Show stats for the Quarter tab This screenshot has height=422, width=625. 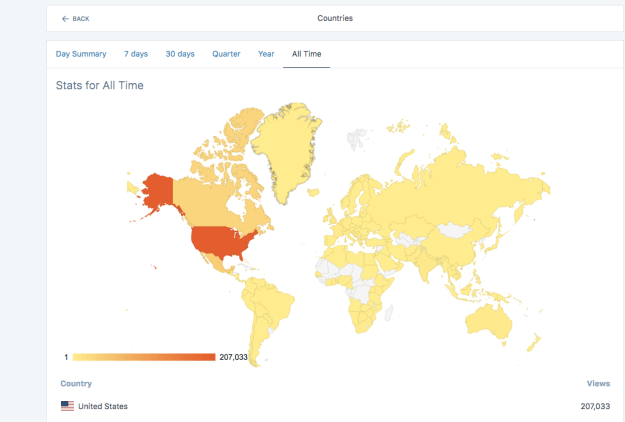[226, 54]
